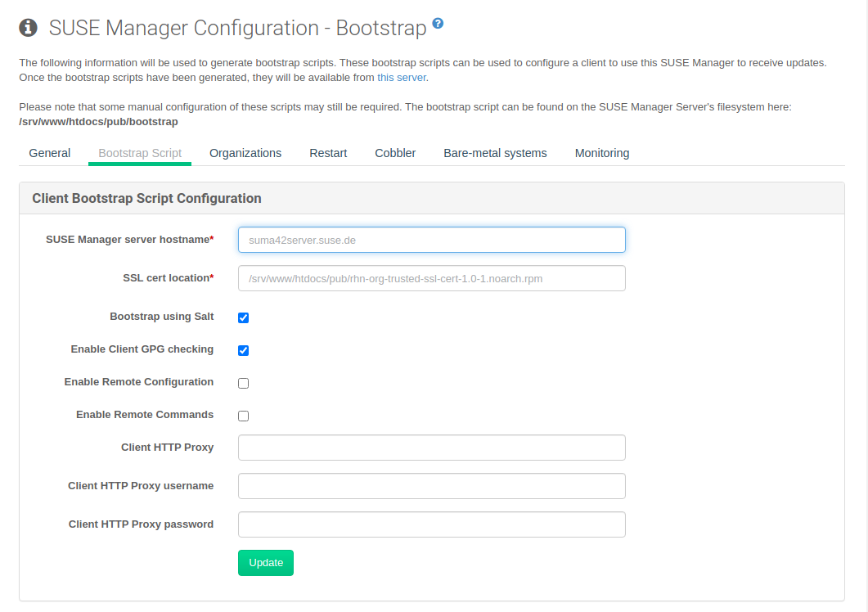Disable Enable Client GPG checking
Screen dimensions: 868x612
[x=243, y=350]
